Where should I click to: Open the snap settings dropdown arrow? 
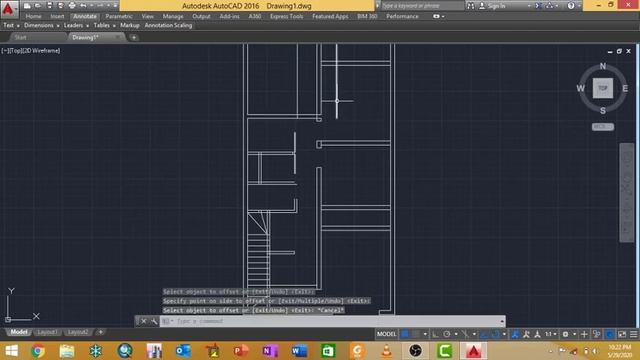pyautogui.click(x=425, y=334)
